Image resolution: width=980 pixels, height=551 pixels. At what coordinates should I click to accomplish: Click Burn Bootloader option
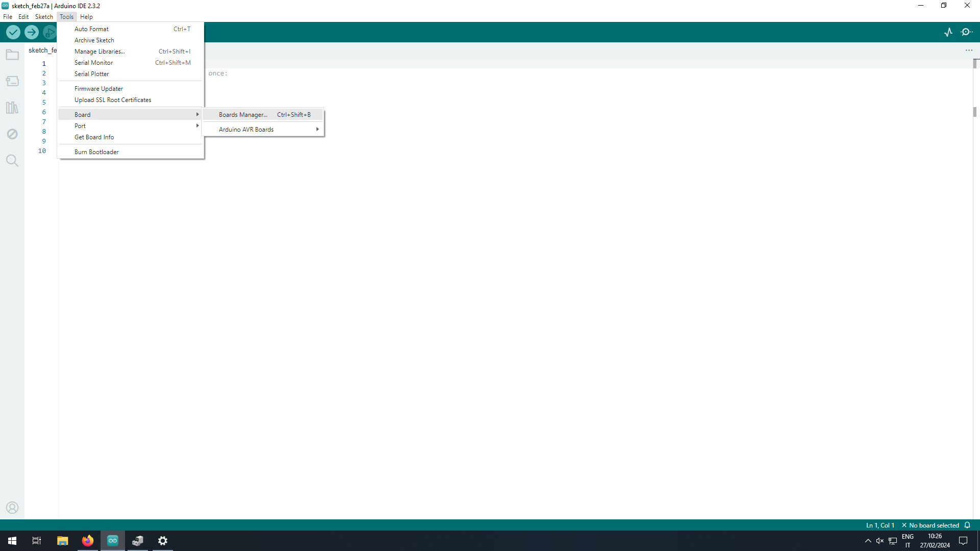(96, 152)
